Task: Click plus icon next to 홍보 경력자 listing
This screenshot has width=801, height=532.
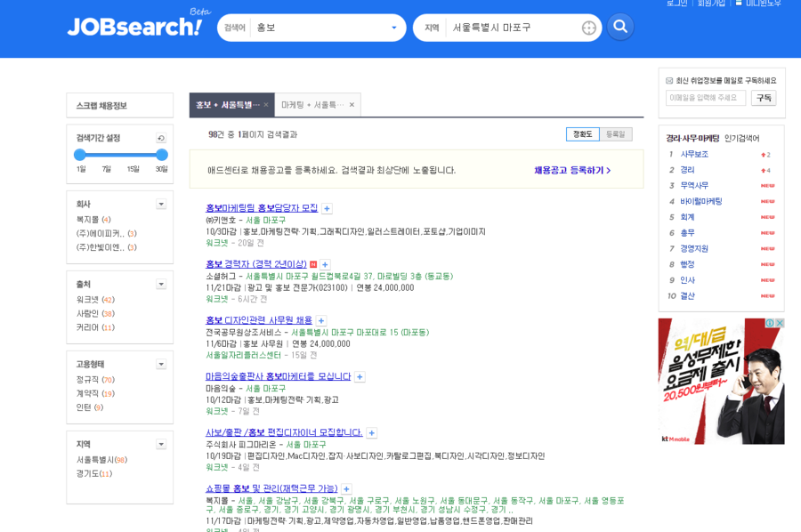Action: click(x=325, y=264)
